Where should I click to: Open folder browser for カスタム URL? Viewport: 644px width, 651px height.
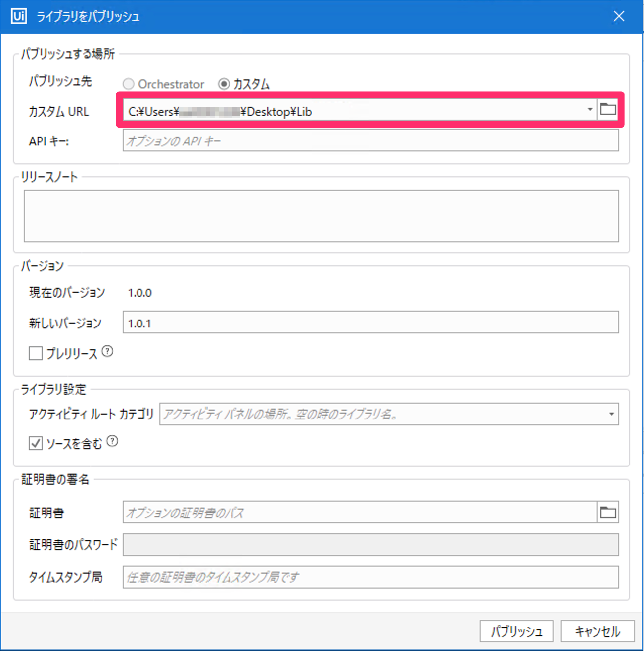point(608,110)
